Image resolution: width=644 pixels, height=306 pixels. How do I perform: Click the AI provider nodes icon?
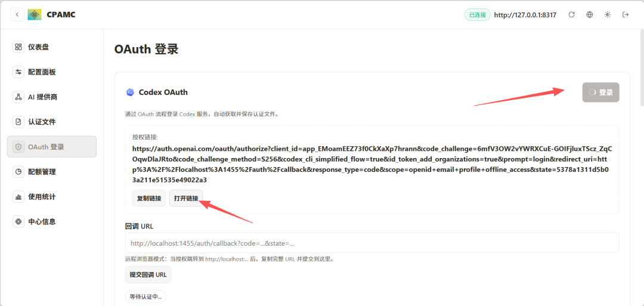coord(18,97)
